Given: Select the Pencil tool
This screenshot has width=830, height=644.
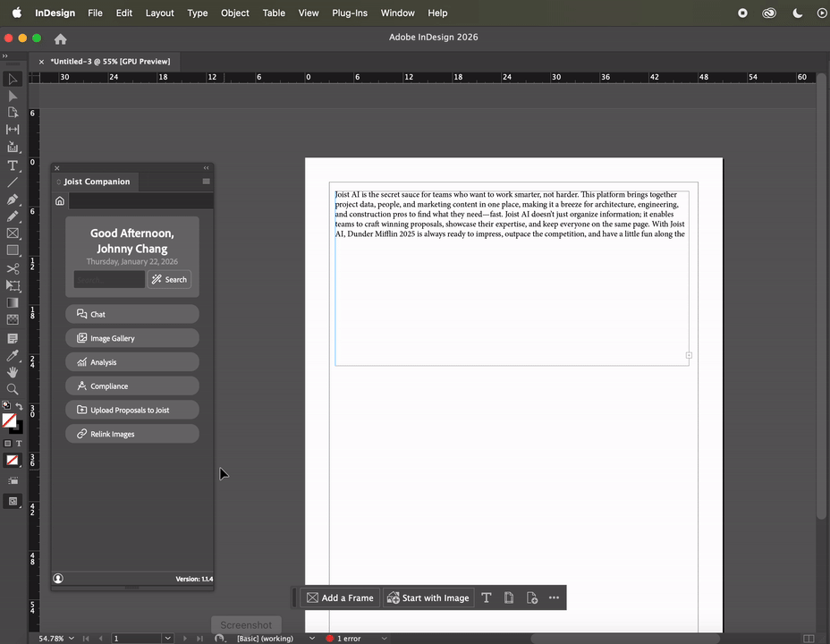Looking at the screenshot, I should click(x=13, y=216).
